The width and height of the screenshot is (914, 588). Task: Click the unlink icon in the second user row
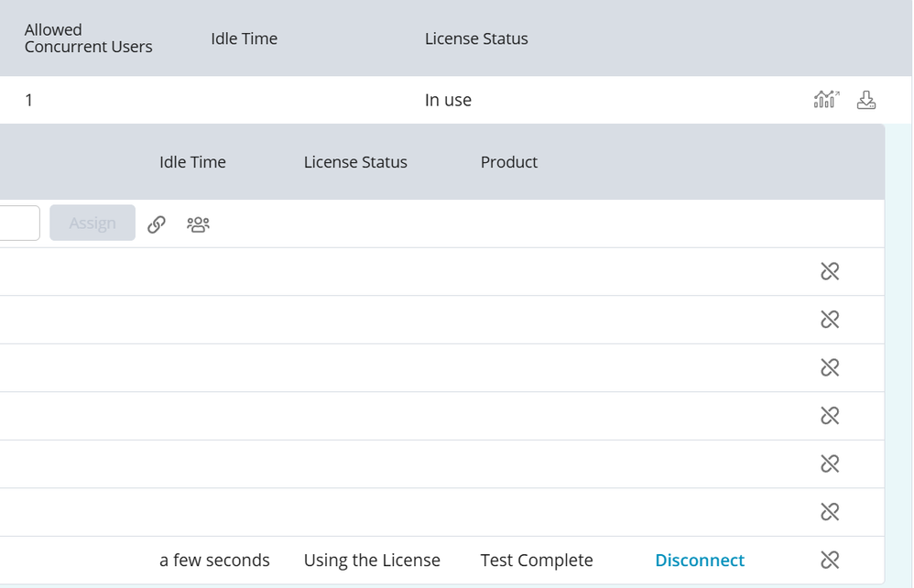tap(830, 320)
